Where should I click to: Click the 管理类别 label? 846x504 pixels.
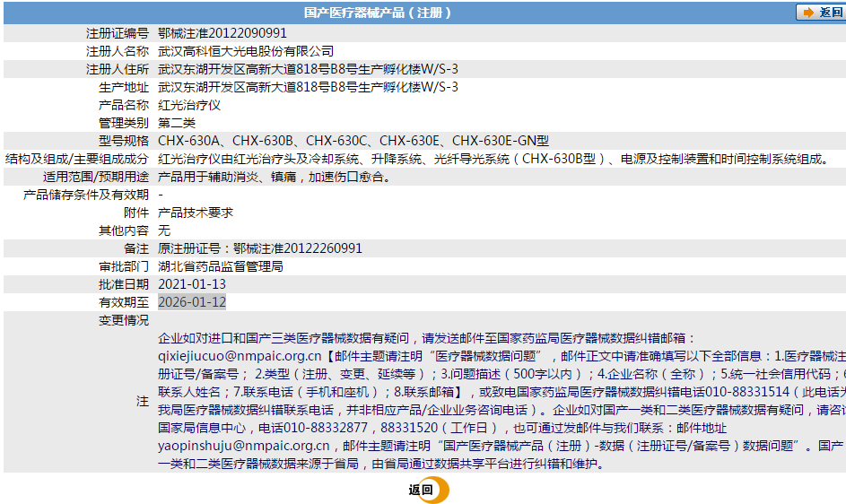point(124,123)
